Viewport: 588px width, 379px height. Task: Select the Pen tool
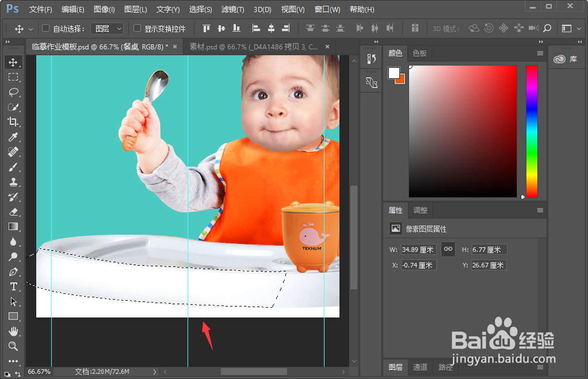click(13, 272)
